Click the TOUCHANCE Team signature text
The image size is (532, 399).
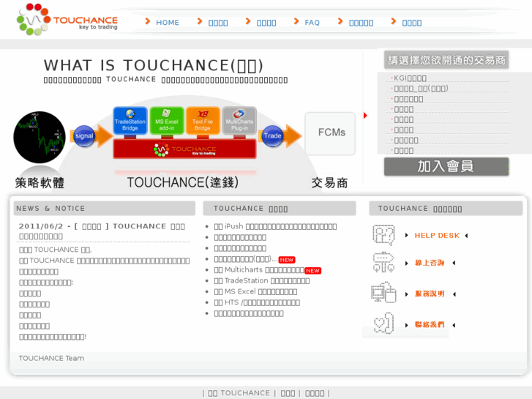[51, 358]
